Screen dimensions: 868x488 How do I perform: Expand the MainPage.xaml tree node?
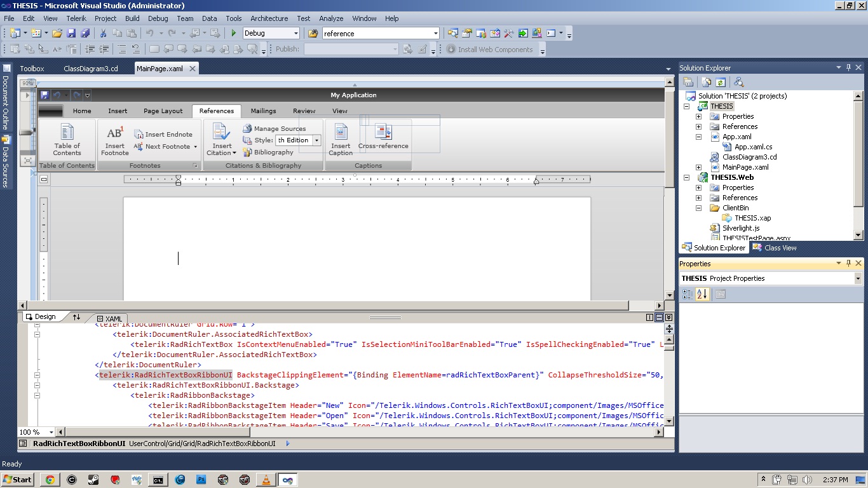pyautogui.click(x=698, y=167)
